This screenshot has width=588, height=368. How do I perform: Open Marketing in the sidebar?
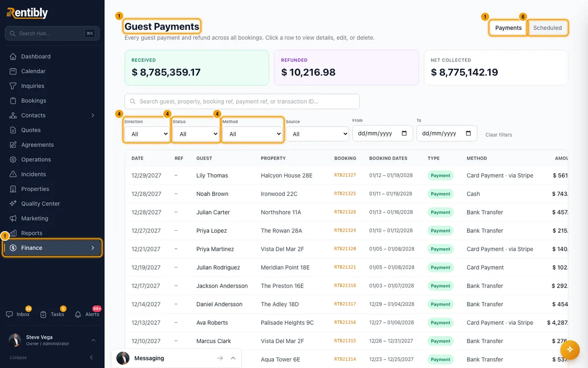tap(52, 218)
